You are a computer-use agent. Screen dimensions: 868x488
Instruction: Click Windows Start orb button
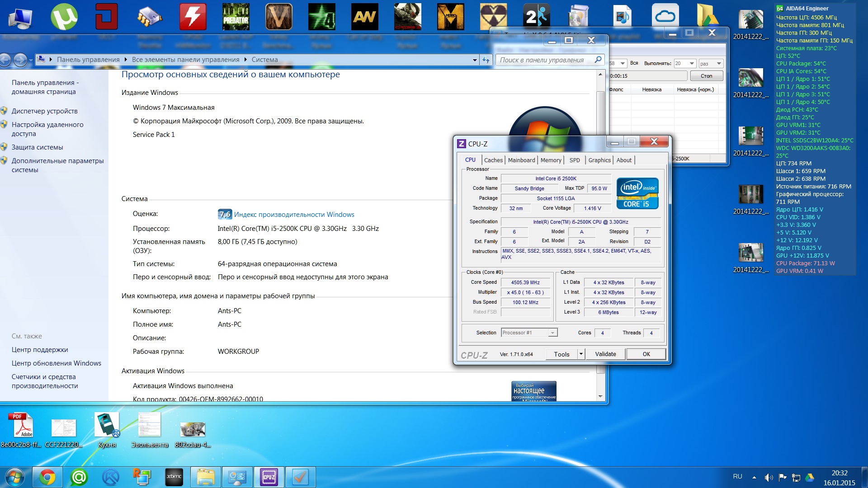pyautogui.click(x=14, y=477)
